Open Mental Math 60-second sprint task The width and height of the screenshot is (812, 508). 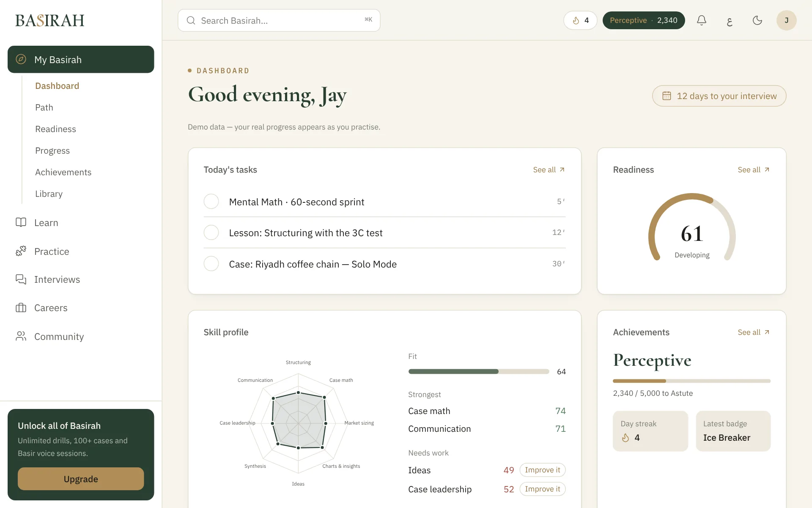pyautogui.click(x=384, y=202)
